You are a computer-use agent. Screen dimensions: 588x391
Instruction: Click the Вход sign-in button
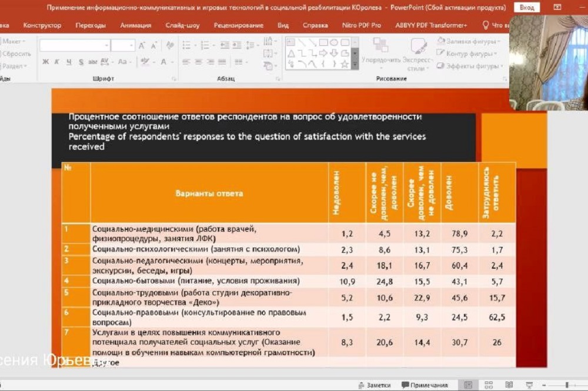(526, 8)
